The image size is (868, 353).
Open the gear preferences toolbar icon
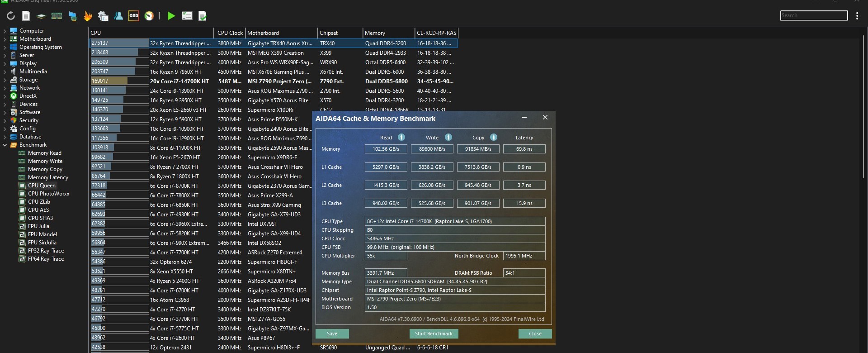click(x=103, y=16)
